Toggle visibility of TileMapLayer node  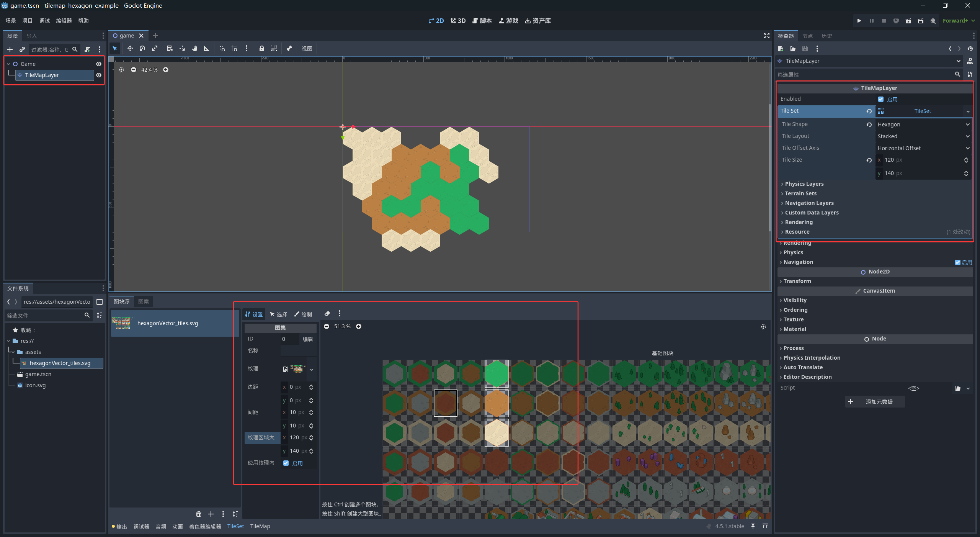point(99,75)
